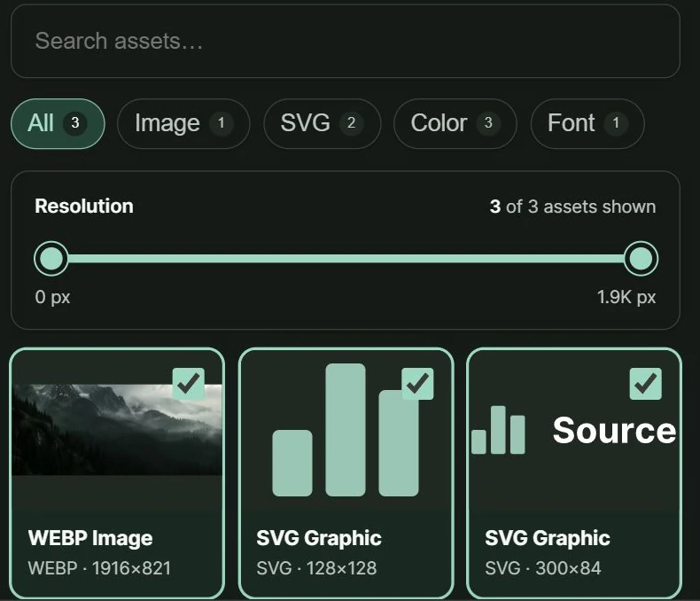The width and height of the screenshot is (700, 601).
Task: Open the bar chart SVG icon thumbnail
Action: click(346, 430)
